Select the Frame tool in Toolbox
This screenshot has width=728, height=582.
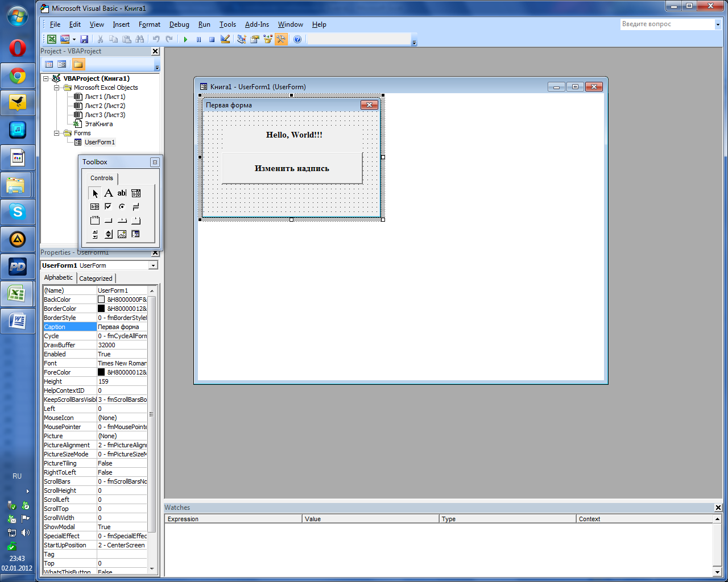(x=94, y=221)
